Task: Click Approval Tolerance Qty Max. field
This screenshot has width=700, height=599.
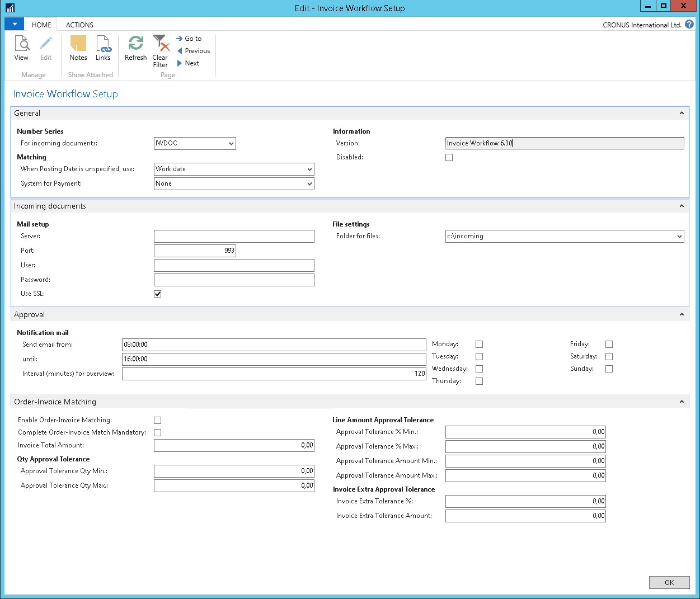Action: click(x=234, y=485)
